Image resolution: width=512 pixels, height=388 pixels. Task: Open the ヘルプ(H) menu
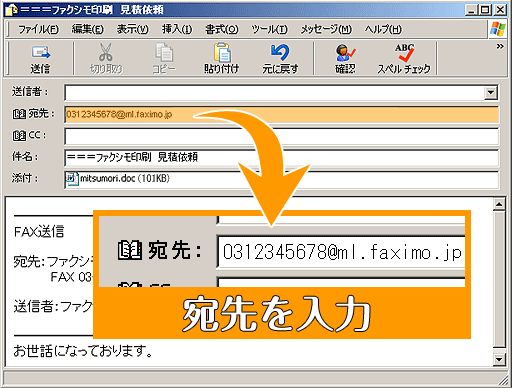[383, 29]
